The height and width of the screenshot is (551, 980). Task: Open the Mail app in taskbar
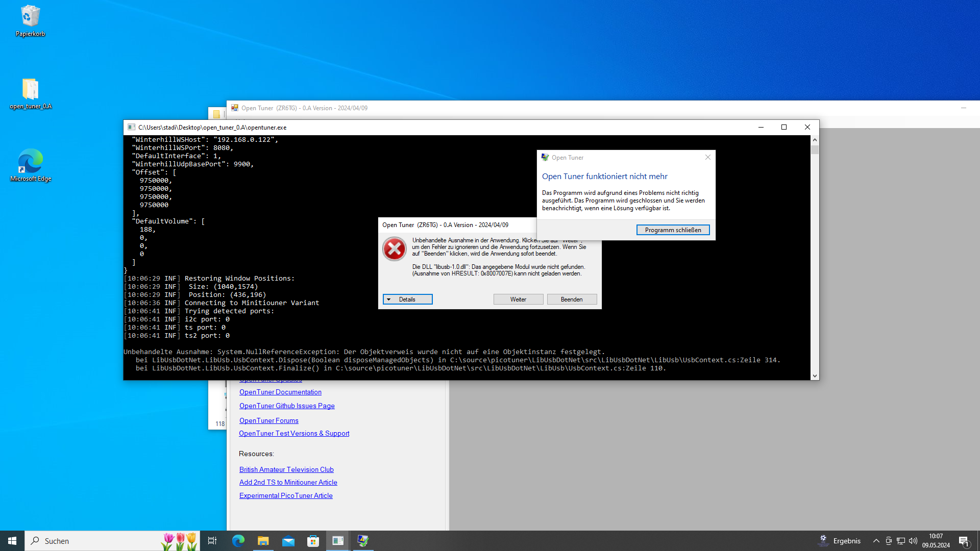(x=288, y=541)
